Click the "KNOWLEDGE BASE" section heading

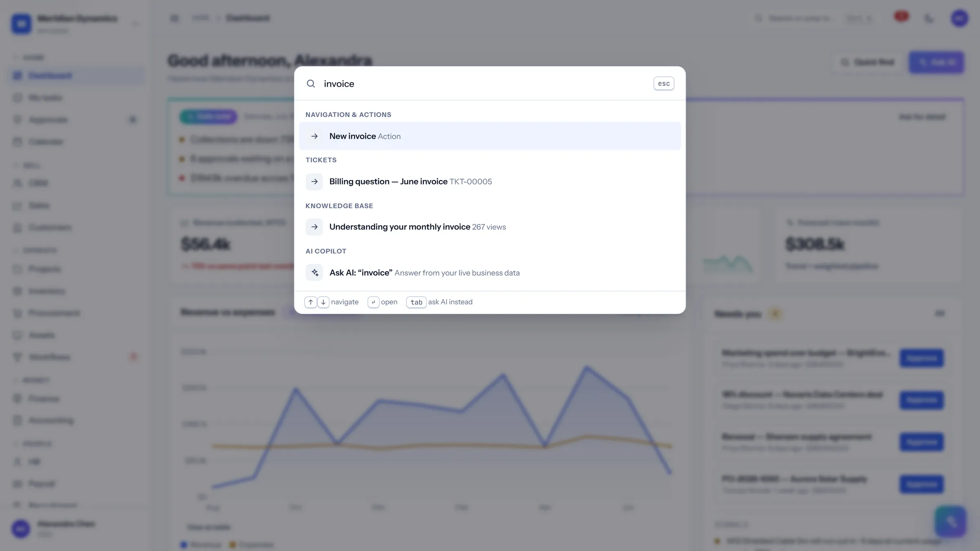click(x=339, y=206)
